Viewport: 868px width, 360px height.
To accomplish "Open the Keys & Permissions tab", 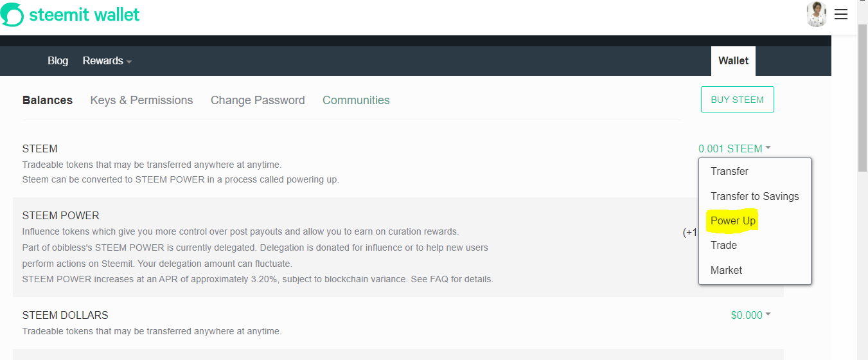I will (141, 100).
